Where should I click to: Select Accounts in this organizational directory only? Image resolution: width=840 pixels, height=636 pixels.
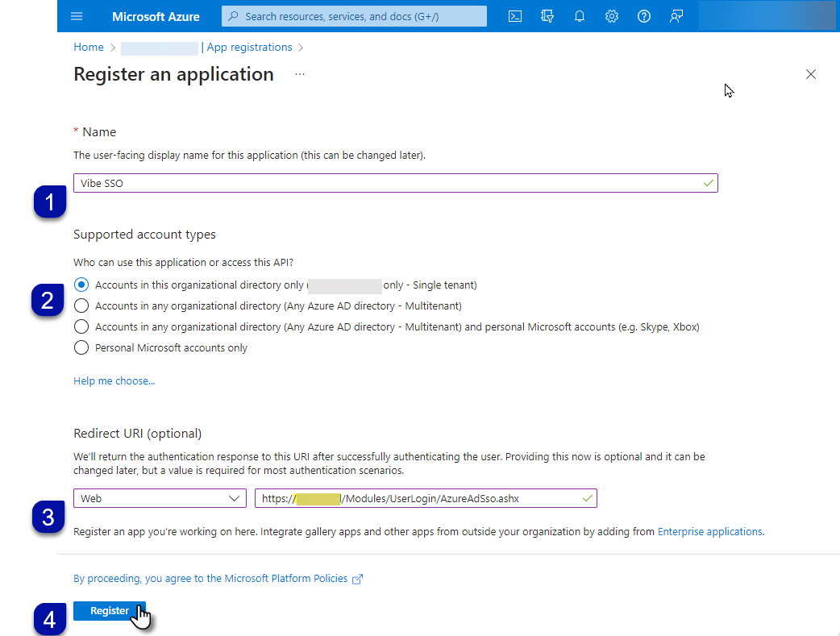[x=81, y=285]
